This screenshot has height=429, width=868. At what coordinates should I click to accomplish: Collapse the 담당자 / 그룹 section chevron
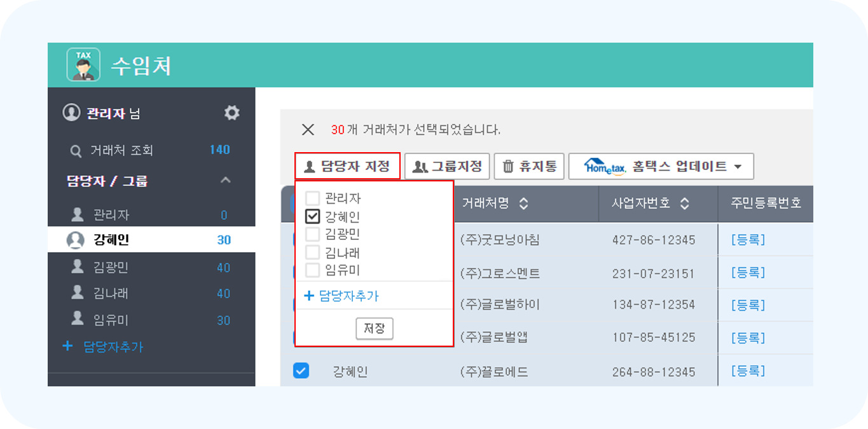[225, 181]
